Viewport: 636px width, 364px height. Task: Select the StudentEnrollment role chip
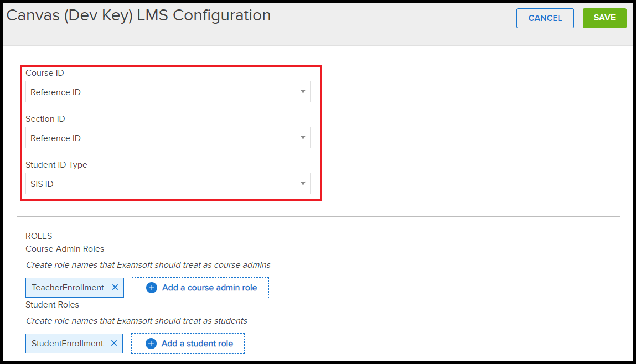click(x=66, y=343)
